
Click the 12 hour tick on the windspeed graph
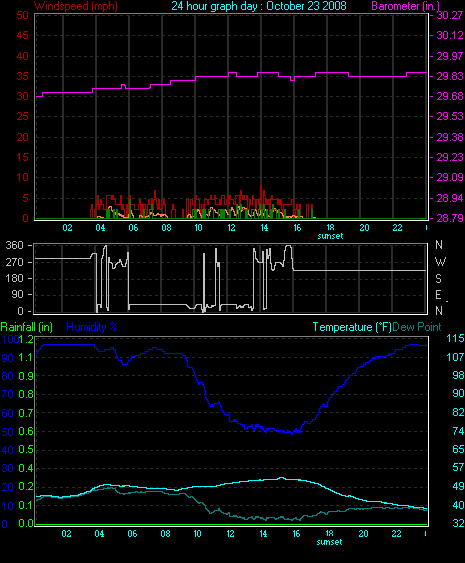click(231, 228)
